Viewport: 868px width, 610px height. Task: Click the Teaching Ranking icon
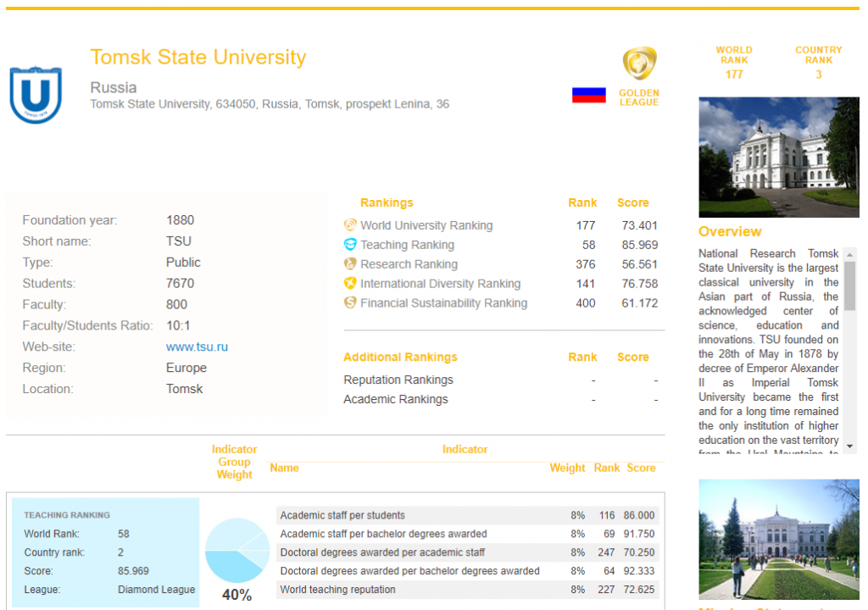click(x=350, y=245)
